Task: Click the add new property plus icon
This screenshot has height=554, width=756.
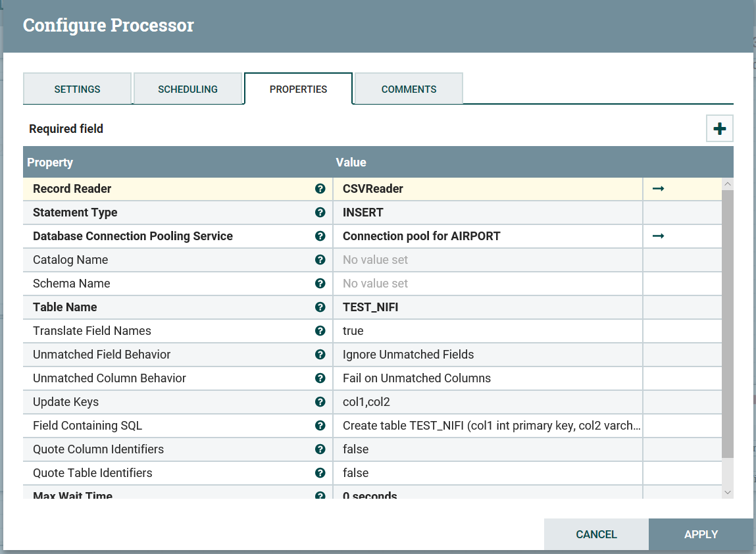Action: point(719,129)
